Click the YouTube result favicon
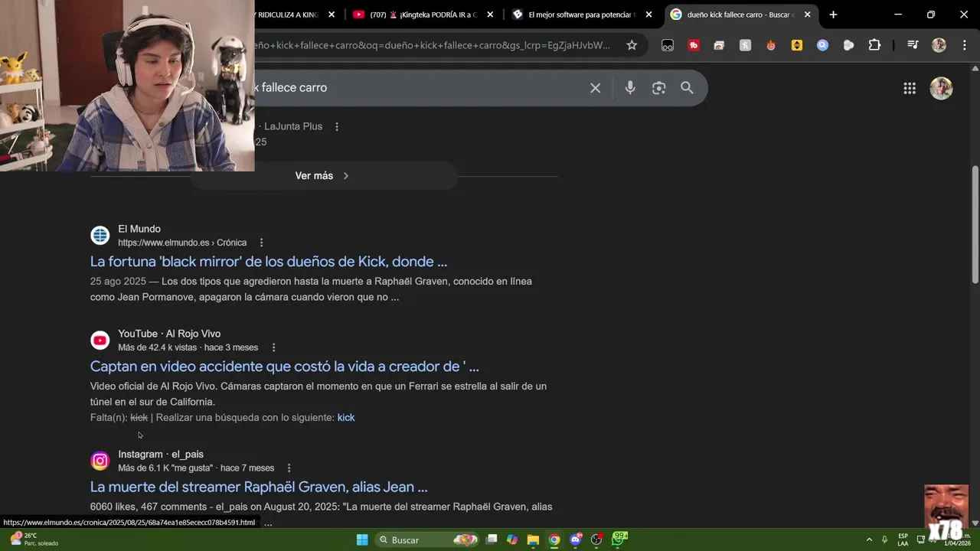 coord(100,340)
